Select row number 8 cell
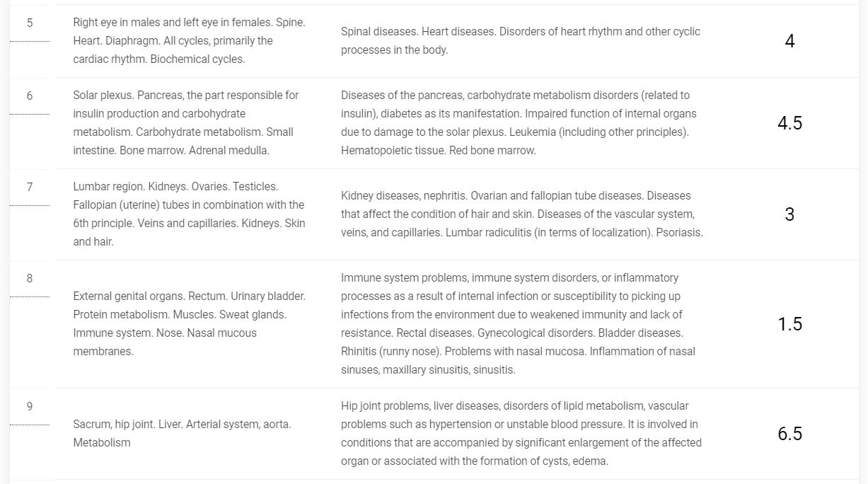Screen dimensions: 868x484 (x=30, y=279)
